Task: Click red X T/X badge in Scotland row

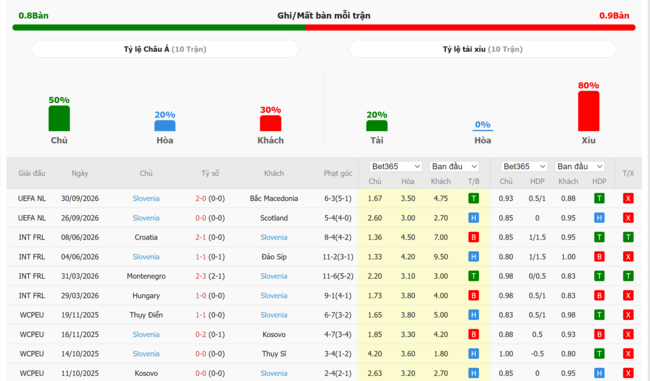Action: click(628, 218)
